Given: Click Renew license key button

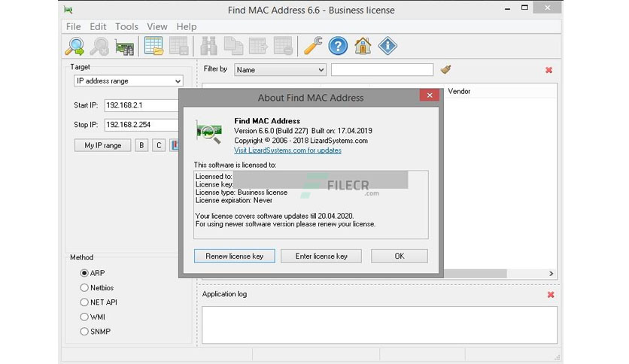Looking at the screenshot, I should point(235,256).
